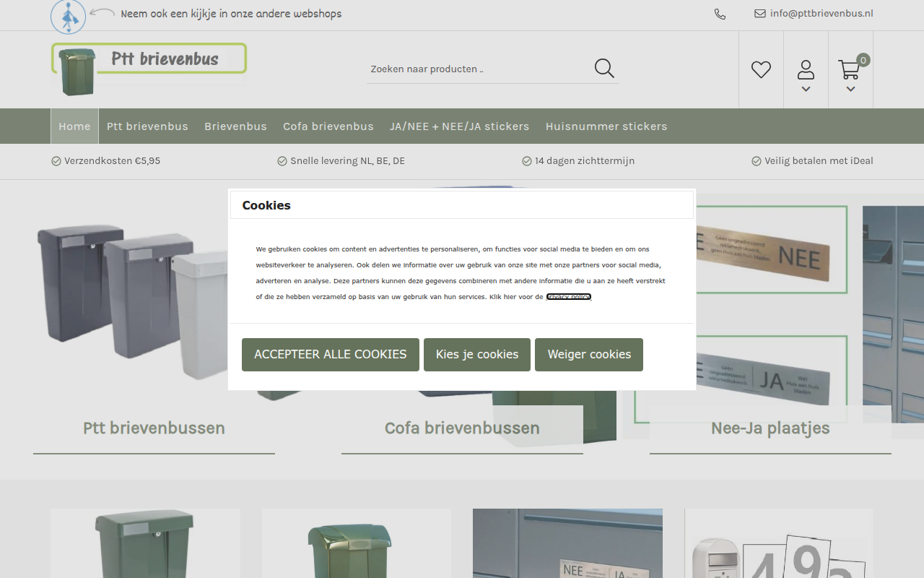
Task: Click the Veilig betalen checkmark icon
Action: point(757,161)
